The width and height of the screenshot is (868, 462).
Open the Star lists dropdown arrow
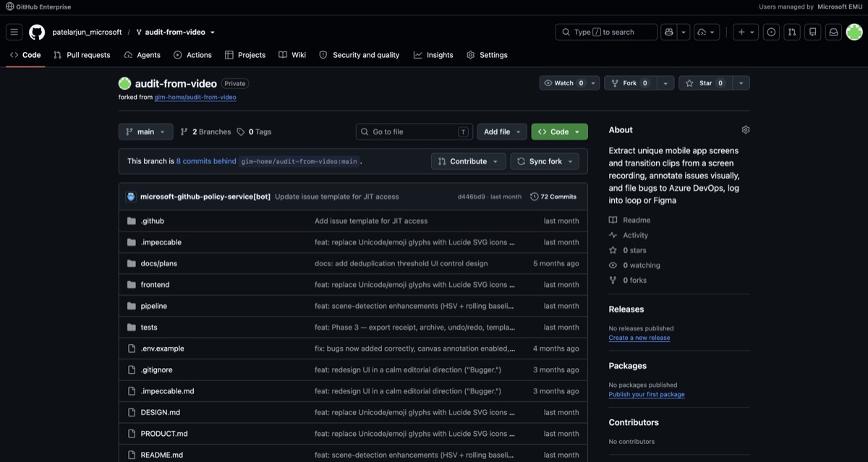(x=741, y=83)
